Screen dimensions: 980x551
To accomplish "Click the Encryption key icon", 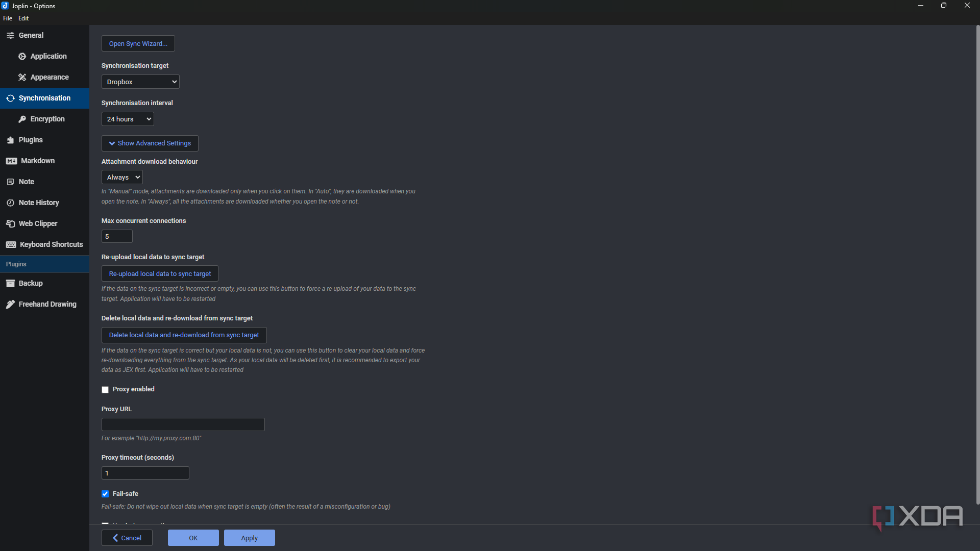I will (x=22, y=119).
